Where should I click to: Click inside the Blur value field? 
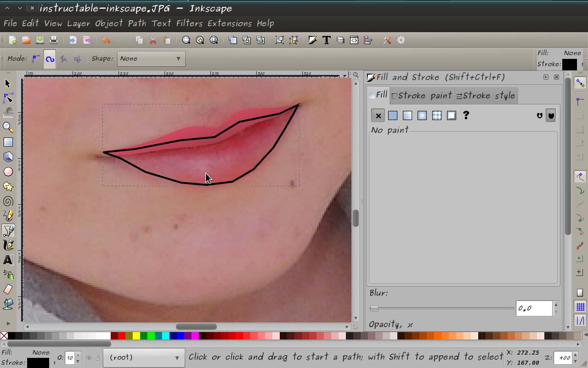coord(534,308)
